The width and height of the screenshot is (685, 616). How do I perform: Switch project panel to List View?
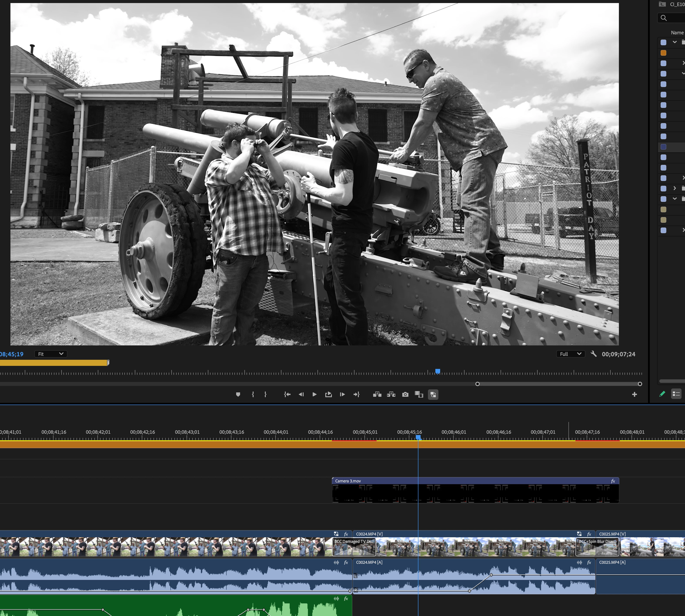click(676, 394)
